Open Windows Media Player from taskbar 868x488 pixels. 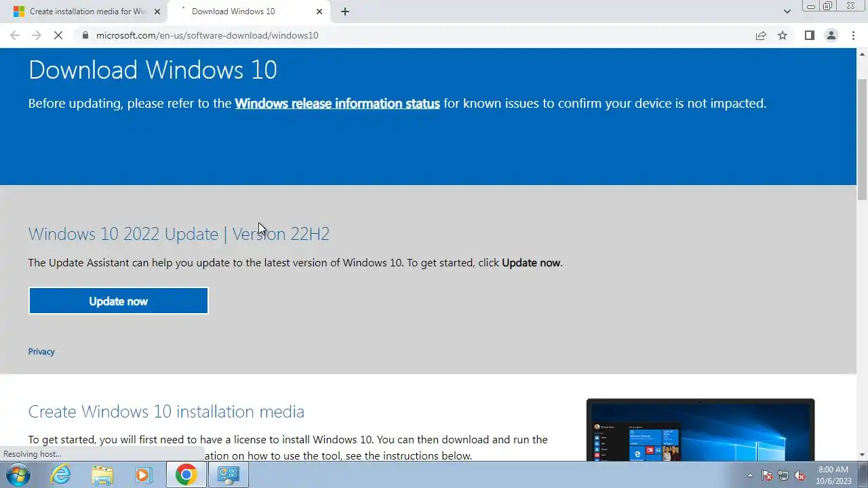144,474
